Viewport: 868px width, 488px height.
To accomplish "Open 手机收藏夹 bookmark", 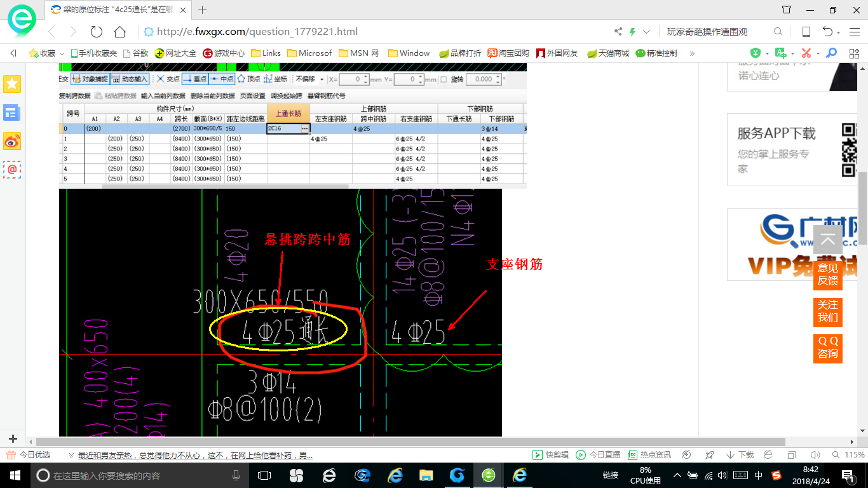I will click(94, 53).
